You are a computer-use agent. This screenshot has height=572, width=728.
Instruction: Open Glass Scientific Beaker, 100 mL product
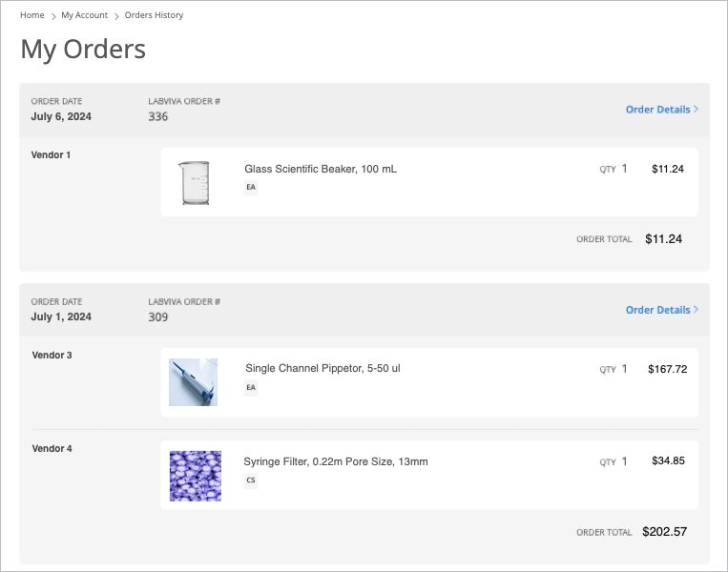tap(321, 169)
